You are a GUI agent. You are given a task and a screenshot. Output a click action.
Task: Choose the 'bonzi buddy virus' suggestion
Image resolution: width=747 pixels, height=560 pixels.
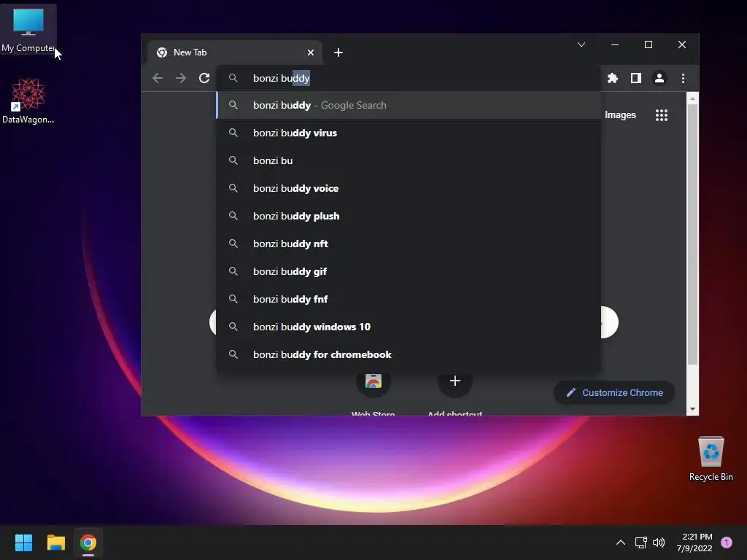tap(409, 133)
